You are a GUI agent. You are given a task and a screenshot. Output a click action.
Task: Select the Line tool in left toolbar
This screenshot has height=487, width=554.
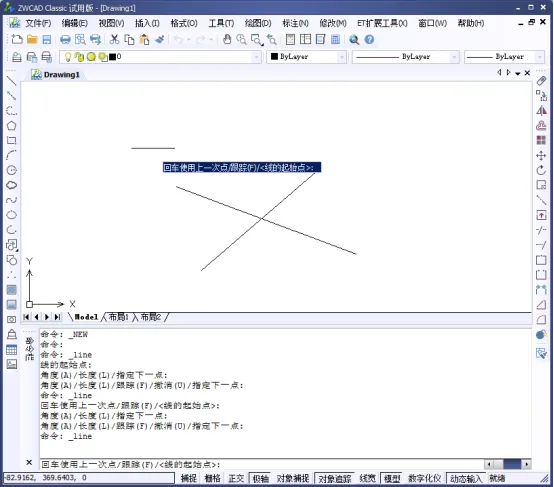[x=11, y=81]
